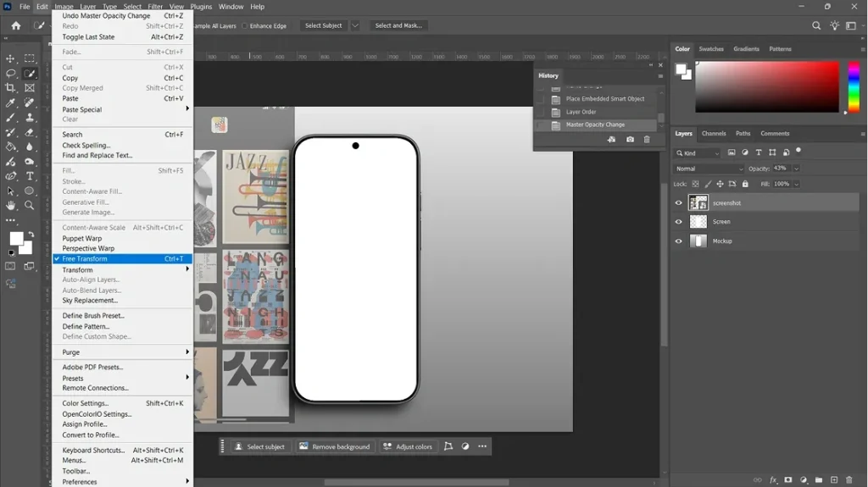Enable the Enhance Edge checkbox
Viewport: 868px width, 487px height.
245,26
